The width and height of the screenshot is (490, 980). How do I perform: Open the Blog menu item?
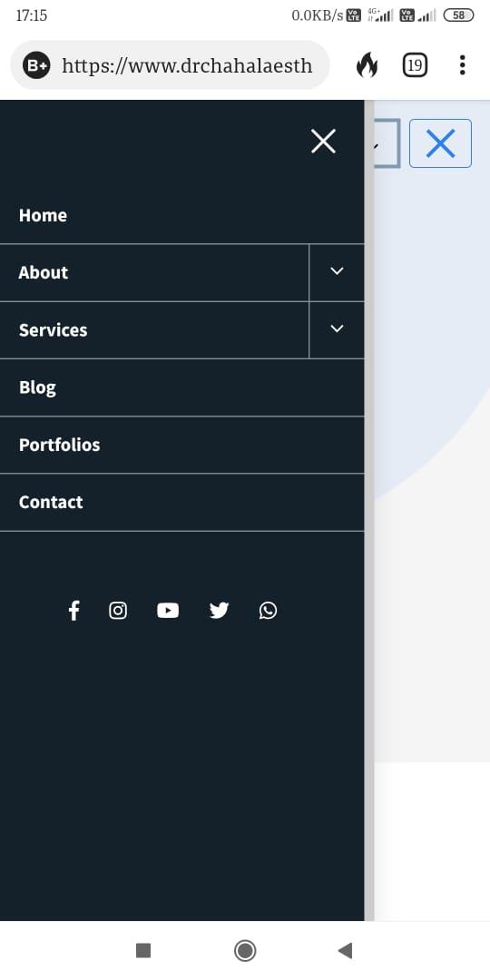coord(181,387)
